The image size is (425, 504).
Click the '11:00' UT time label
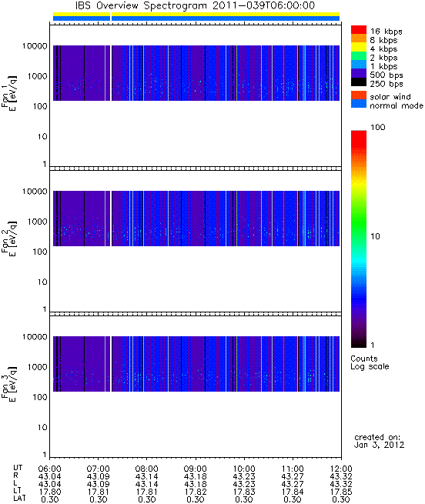[293, 469]
